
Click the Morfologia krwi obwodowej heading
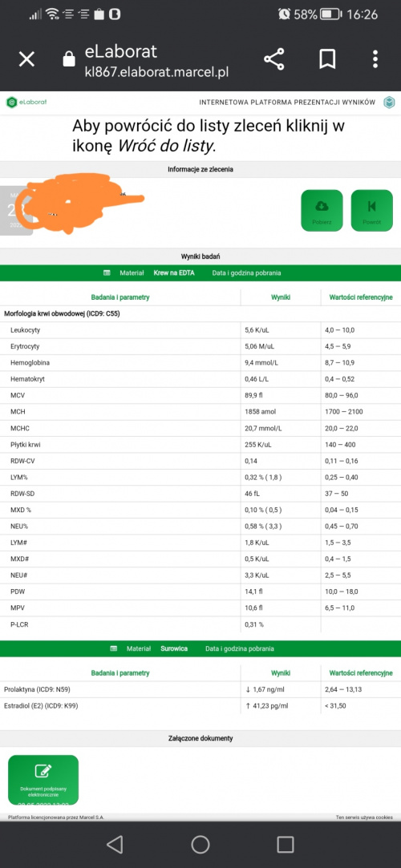[x=62, y=314]
